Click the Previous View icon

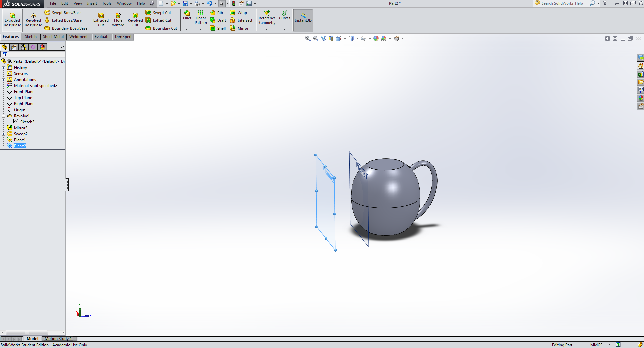[x=323, y=39]
